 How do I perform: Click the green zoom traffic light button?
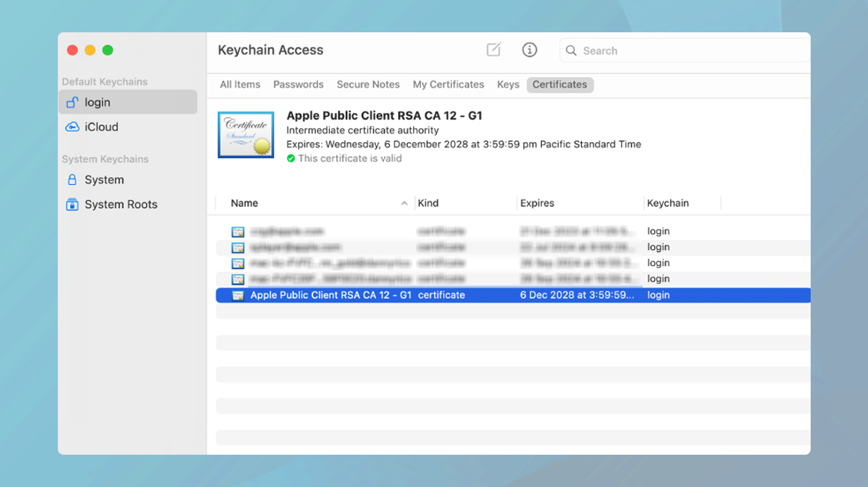(107, 50)
